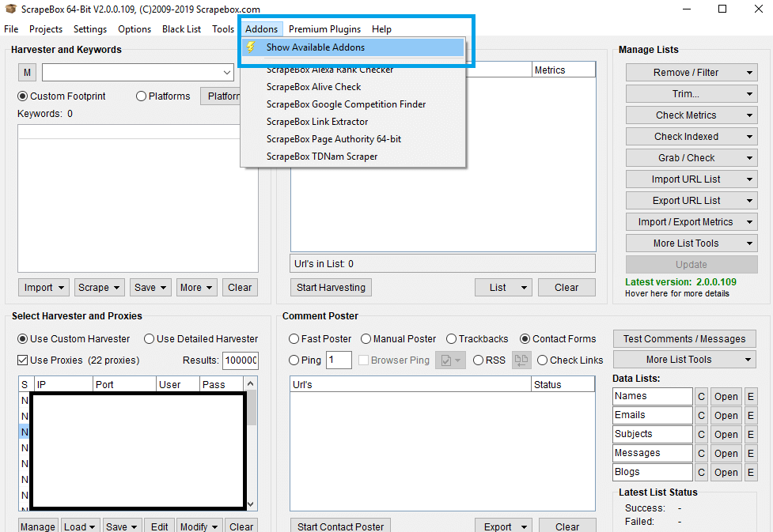This screenshot has height=532, width=773.
Task: Click Test Comments / Messages button
Action: 684,339
